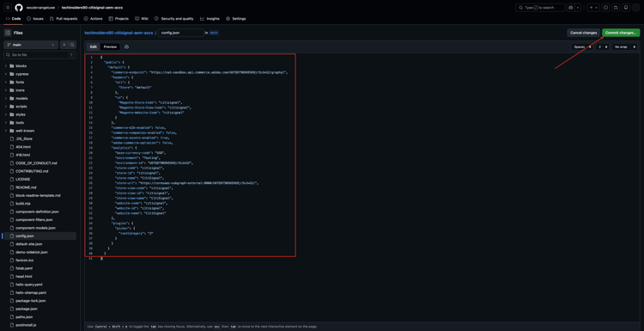The image size is (644, 331).
Task: Open techinsiders90-citisignal-aem-accs repo in header
Action: tap(92, 8)
